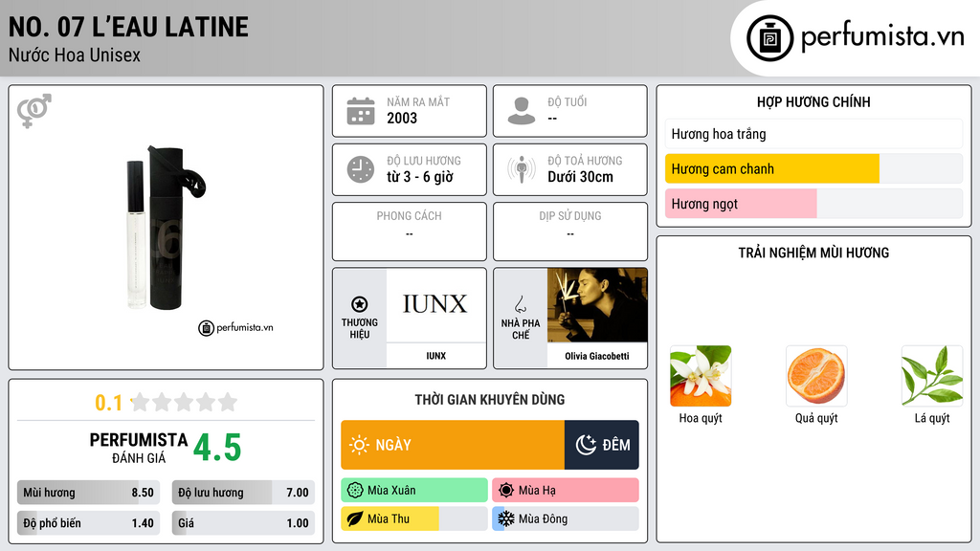Click the Mùi hương 8.50 score bar
Image resolution: width=980 pixels, height=551 pixels.
(x=88, y=493)
